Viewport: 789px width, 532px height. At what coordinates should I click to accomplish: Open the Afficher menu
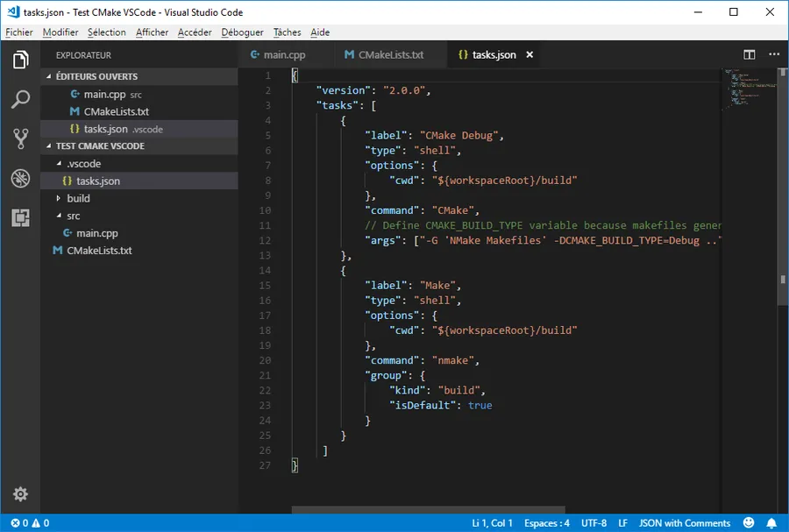(152, 32)
